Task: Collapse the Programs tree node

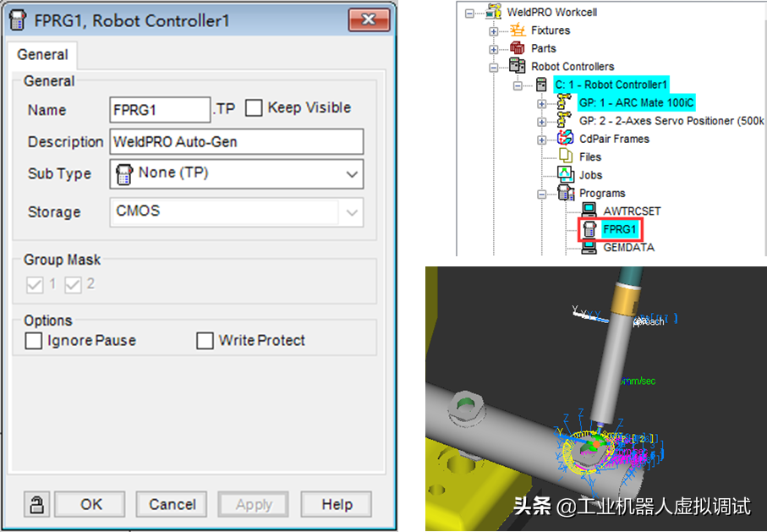Action: click(x=541, y=194)
